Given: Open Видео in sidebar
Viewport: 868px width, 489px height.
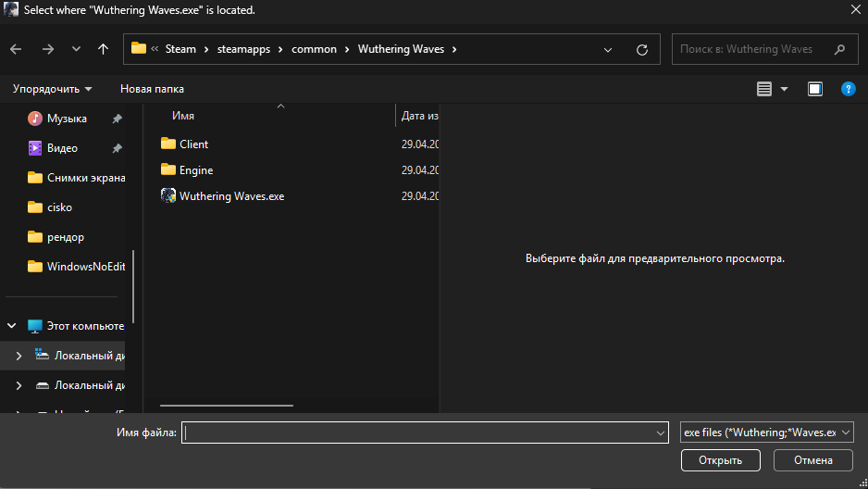Looking at the screenshot, I should point(62,148).
